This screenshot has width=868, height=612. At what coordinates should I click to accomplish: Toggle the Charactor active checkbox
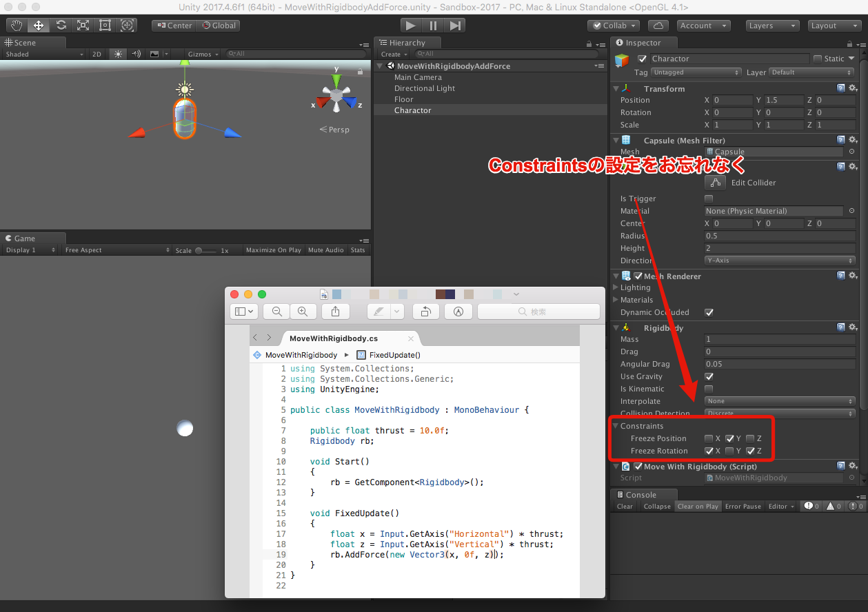[643, 59]
